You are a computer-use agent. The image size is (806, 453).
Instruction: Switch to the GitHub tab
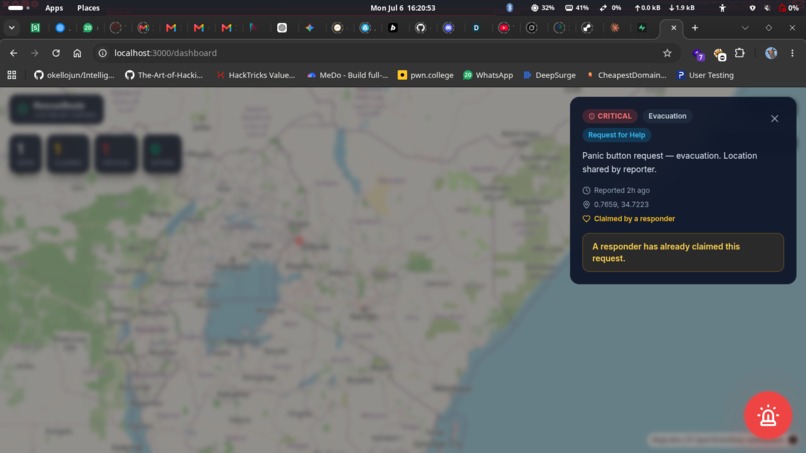pos(420,28)
